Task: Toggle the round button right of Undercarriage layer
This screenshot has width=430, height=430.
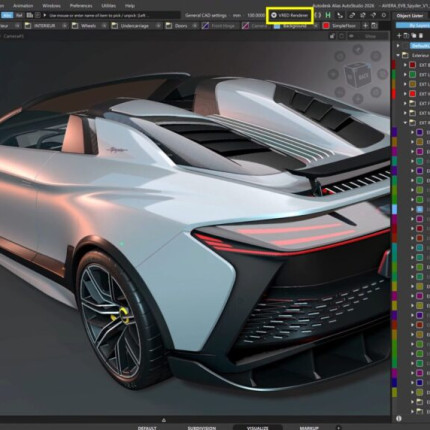Action: [x=158, y=26]
